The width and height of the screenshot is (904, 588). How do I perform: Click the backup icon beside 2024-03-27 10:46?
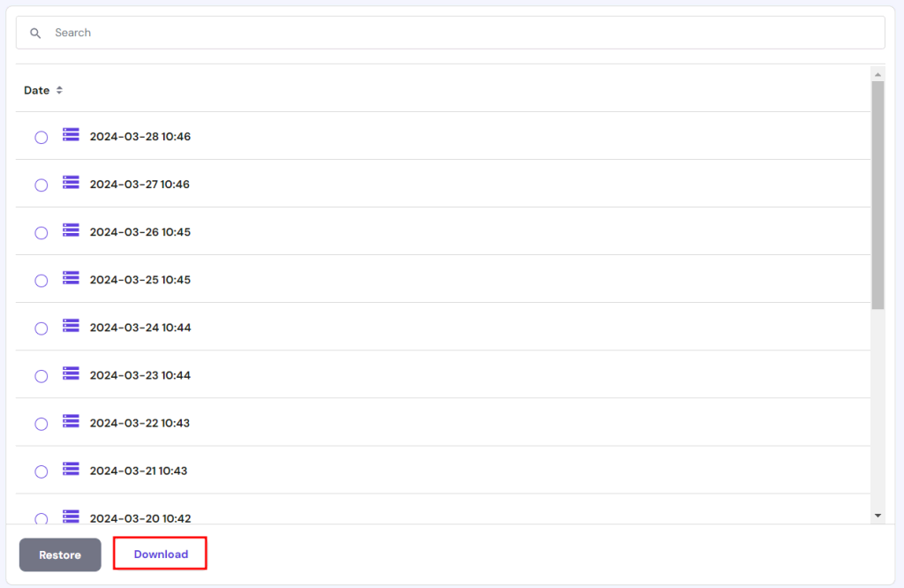click(70, 183)
